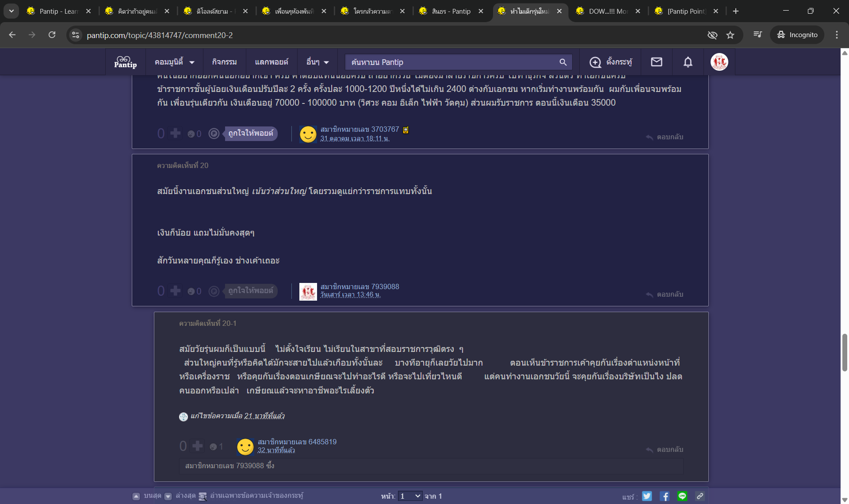The width and height of the screenshot is (849, 504).
Task: Click the Pantip logo home icon
Action: coord(126,62)
